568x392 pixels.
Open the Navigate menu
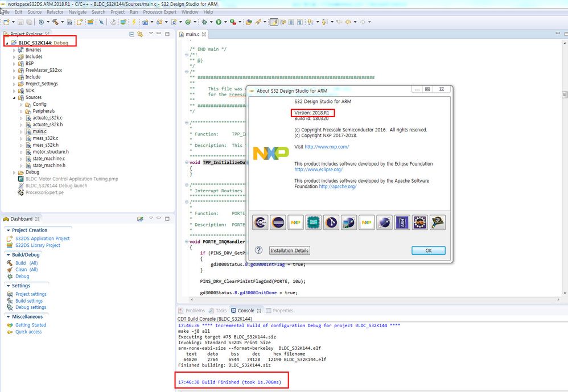point(77,12)
